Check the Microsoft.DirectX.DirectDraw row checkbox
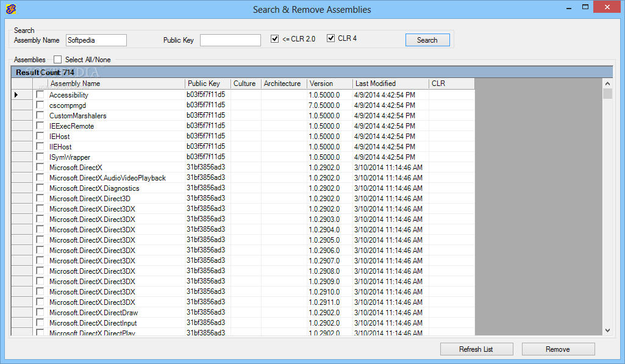Viewport: 625px width, 364px height. point(40,312)
